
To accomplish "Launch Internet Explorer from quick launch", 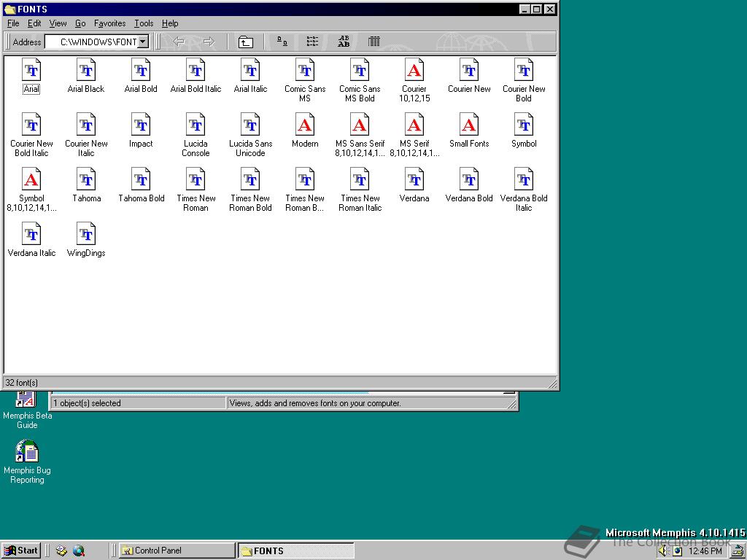I will point(78,551).
